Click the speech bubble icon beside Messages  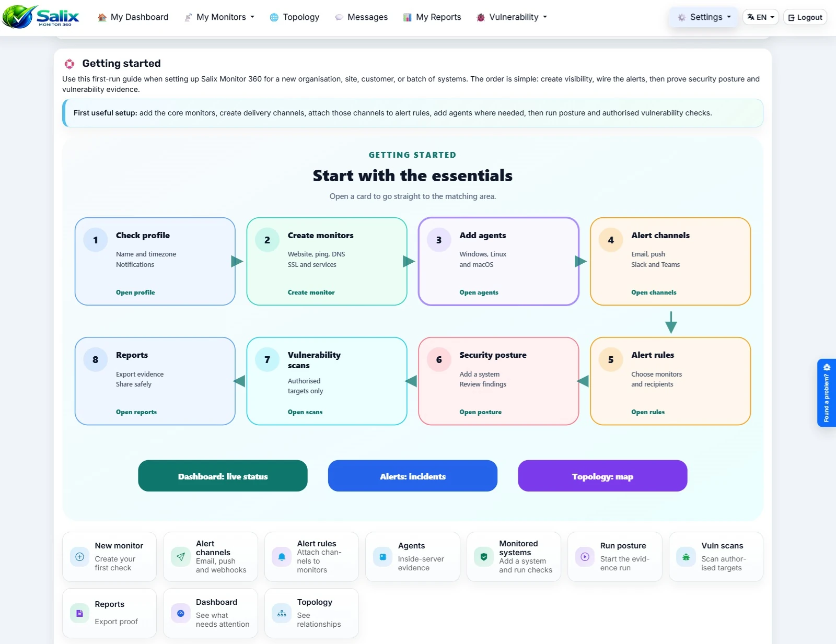(x=339, y=17)
